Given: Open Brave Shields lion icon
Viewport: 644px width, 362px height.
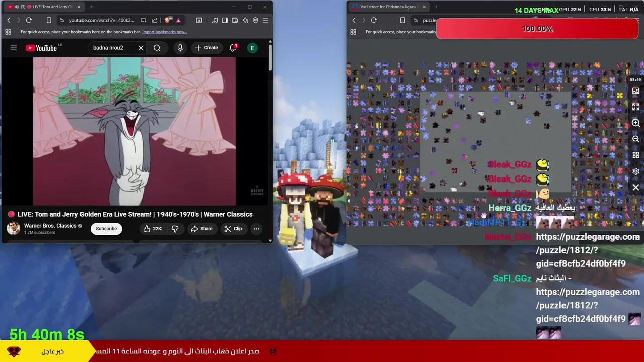Looking at the screenshot, I should click(x=168, y=20).
